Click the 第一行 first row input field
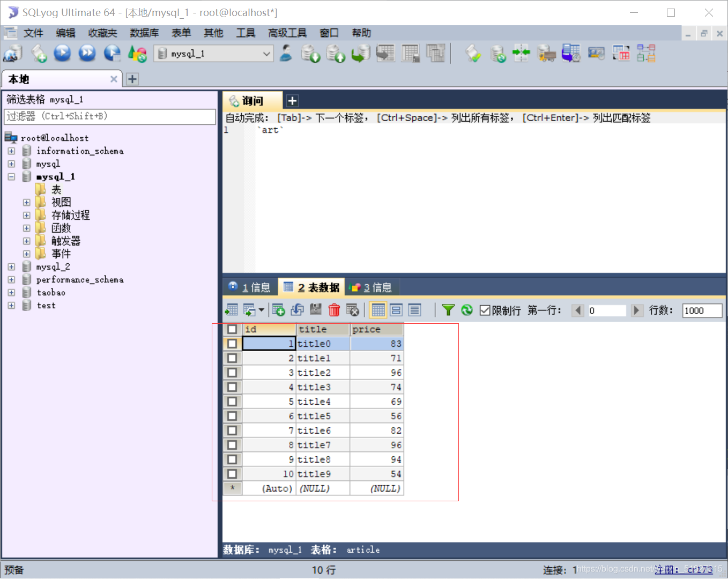This screenshot has height=579, width=728. coord(607,310)
